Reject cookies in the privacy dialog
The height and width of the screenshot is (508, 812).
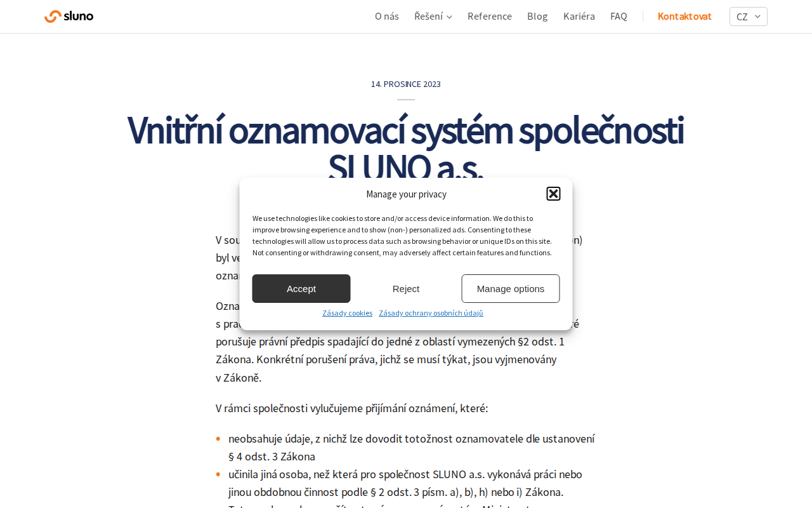point(406,289)
